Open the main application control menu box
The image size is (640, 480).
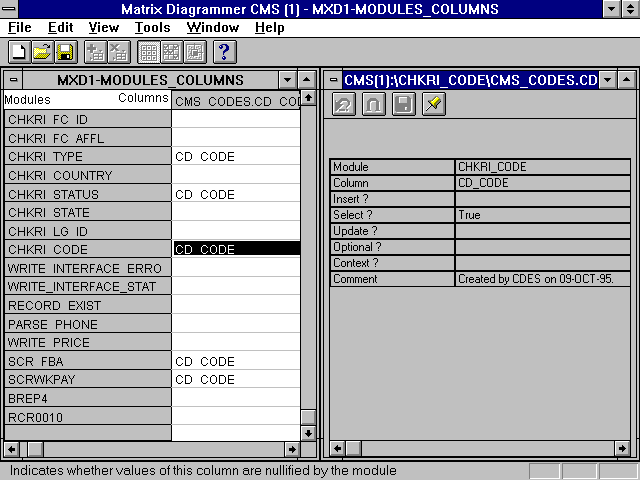click(x=11, y=9)
